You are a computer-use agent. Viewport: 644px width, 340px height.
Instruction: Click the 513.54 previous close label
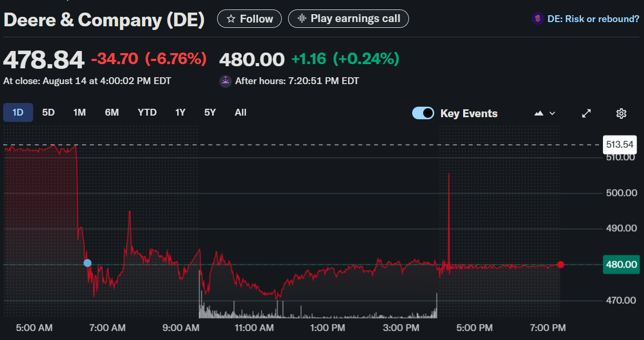pyautogui.click(x=620, y=145)
